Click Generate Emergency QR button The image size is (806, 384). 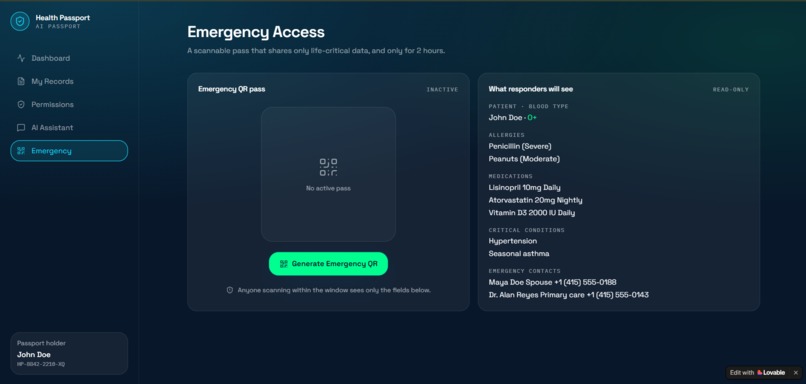[x=328, y=264]
